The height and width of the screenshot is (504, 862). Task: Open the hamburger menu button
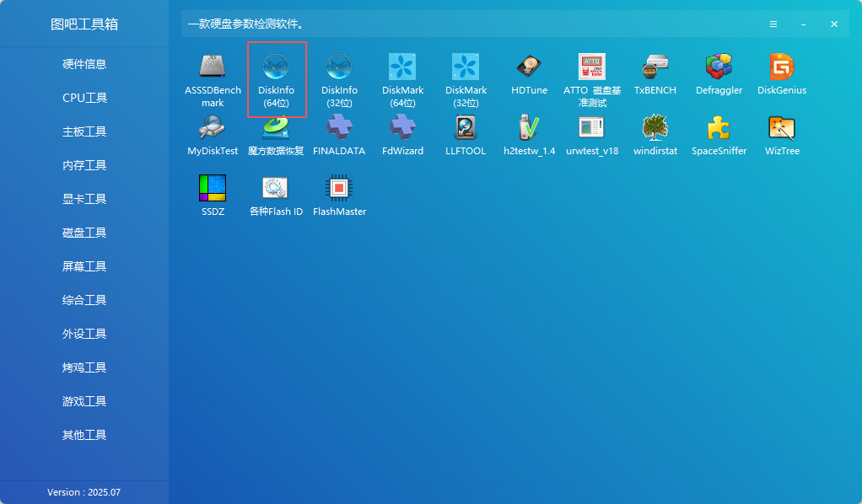(773, 24)
